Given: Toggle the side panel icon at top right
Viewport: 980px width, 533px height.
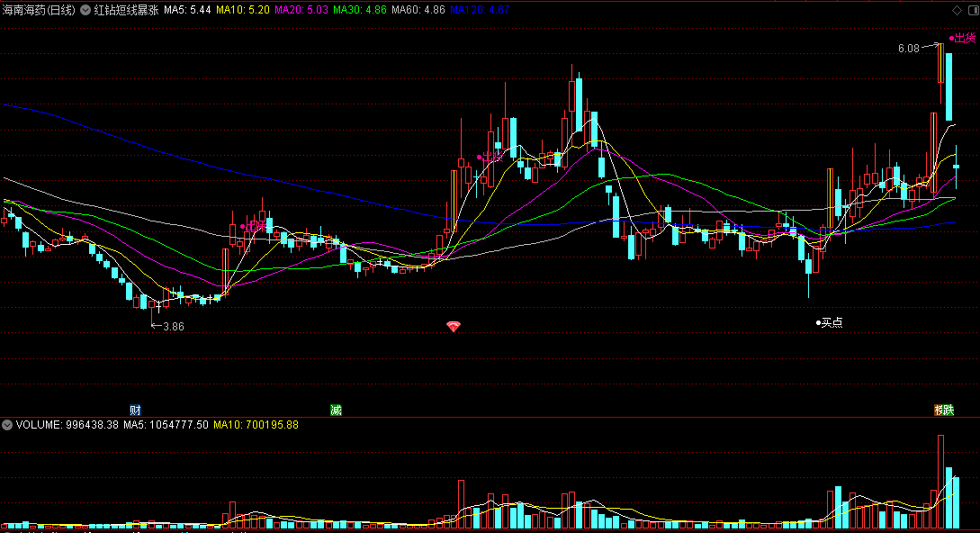Looking at the screenshot, I should [972, 10].
